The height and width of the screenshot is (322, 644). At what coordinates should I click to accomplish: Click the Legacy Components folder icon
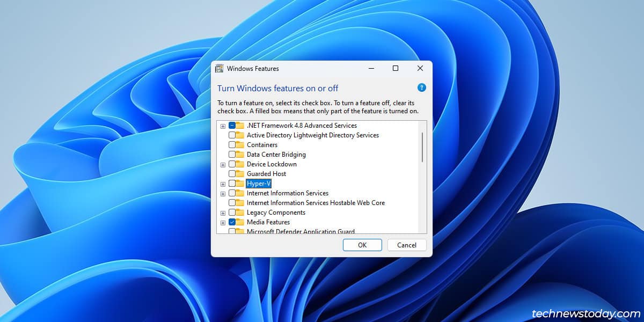click(240, 213)
